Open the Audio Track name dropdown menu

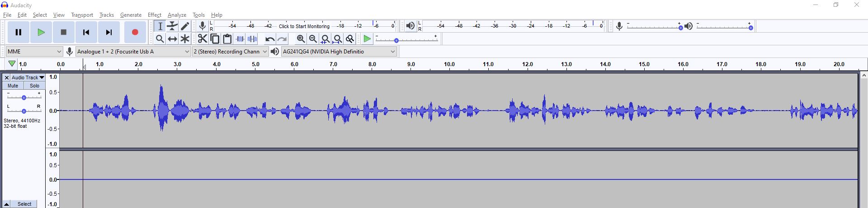(28, 77)
